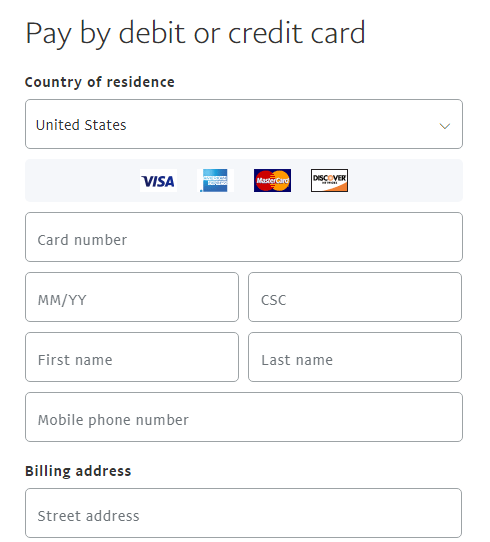Image resolution: width=490 pixels, height=542 pixels.
Task: Click the Country of residence label
Action: (x=100, y=82)
